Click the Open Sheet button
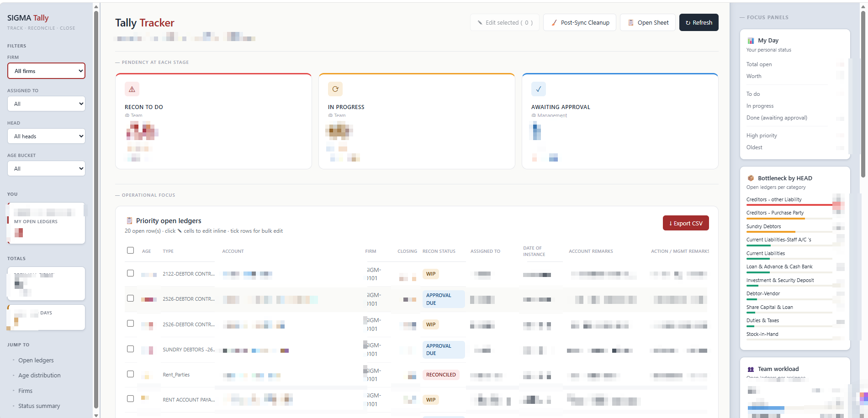 coord(648,22)
